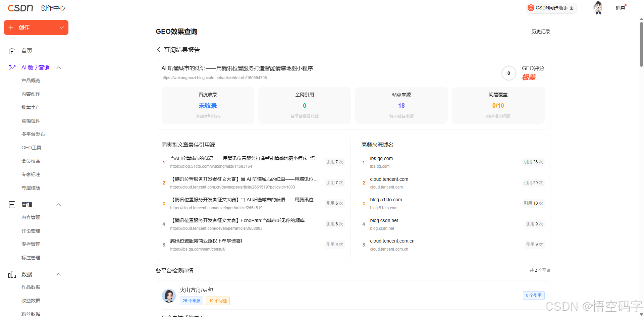Click the 问题覆盖 0/10 card

click(x=498, y=105)
